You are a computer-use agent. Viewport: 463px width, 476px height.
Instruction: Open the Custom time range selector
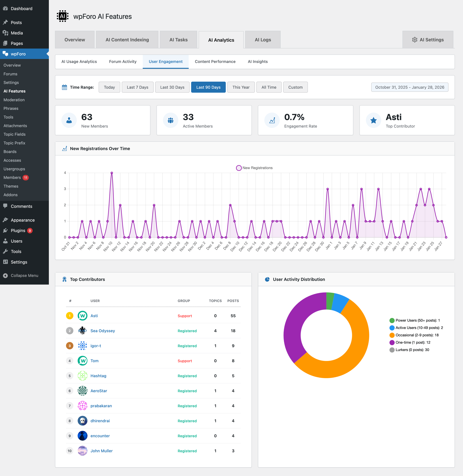pyautogui.click(x=295, y=87)
